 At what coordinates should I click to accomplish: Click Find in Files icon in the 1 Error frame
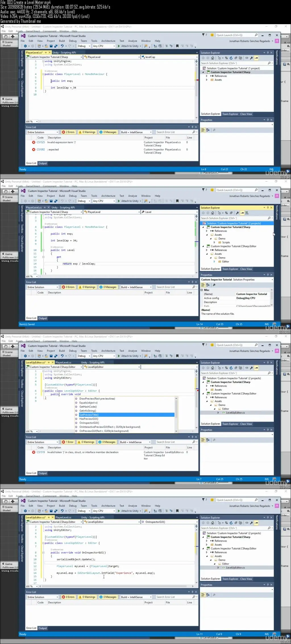146,356
